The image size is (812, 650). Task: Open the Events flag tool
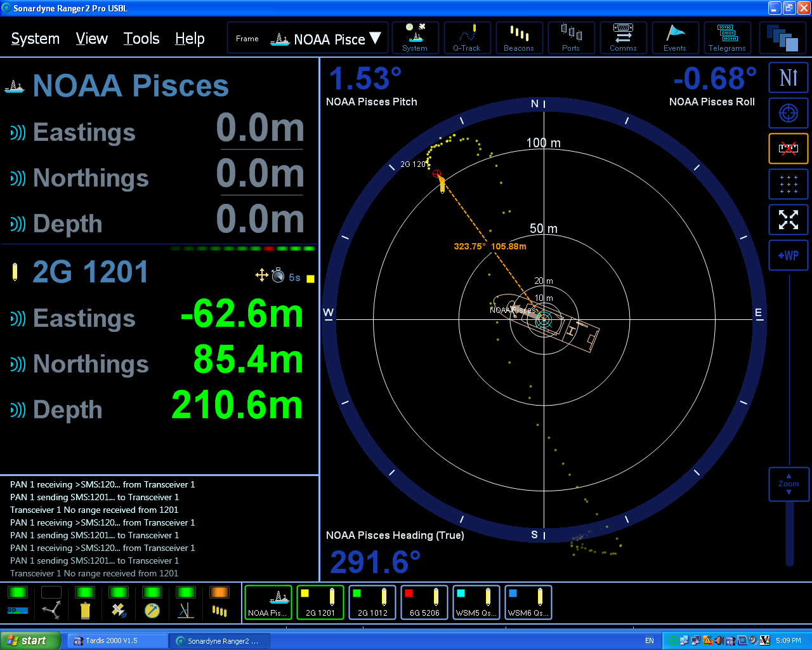(675, 38)
